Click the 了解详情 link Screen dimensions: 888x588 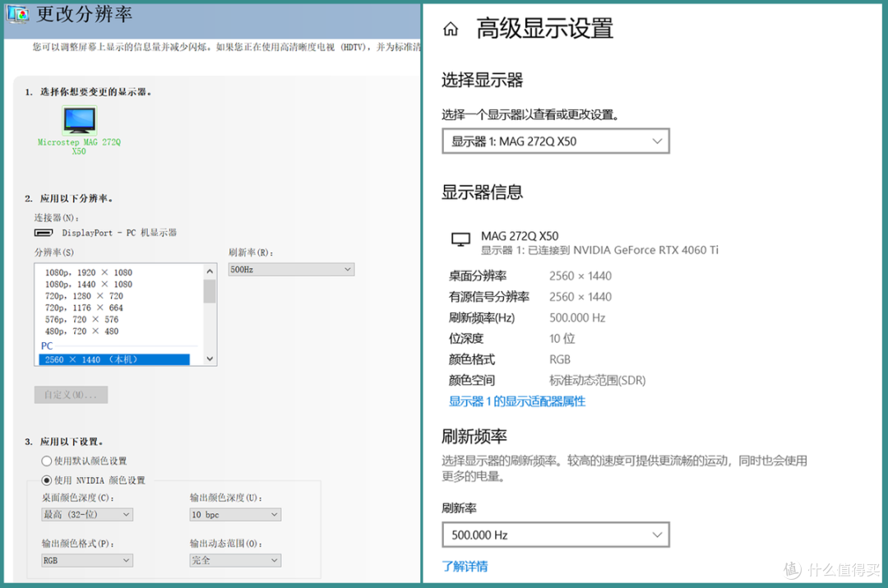[x=465, y=567]
